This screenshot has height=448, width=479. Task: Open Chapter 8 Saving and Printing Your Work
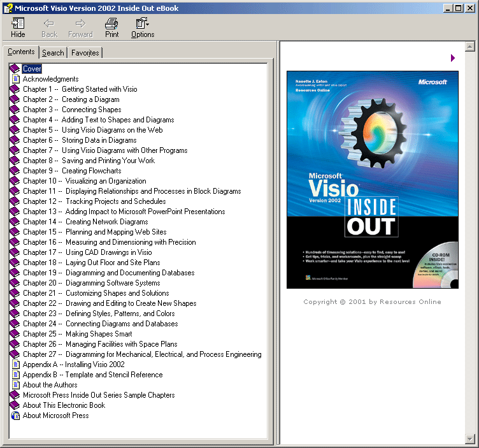point(89,161)
